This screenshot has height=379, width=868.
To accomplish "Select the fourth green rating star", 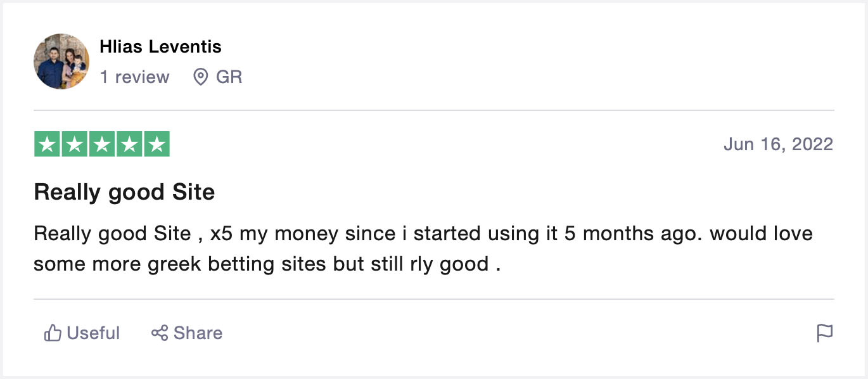I will point(129,144).
